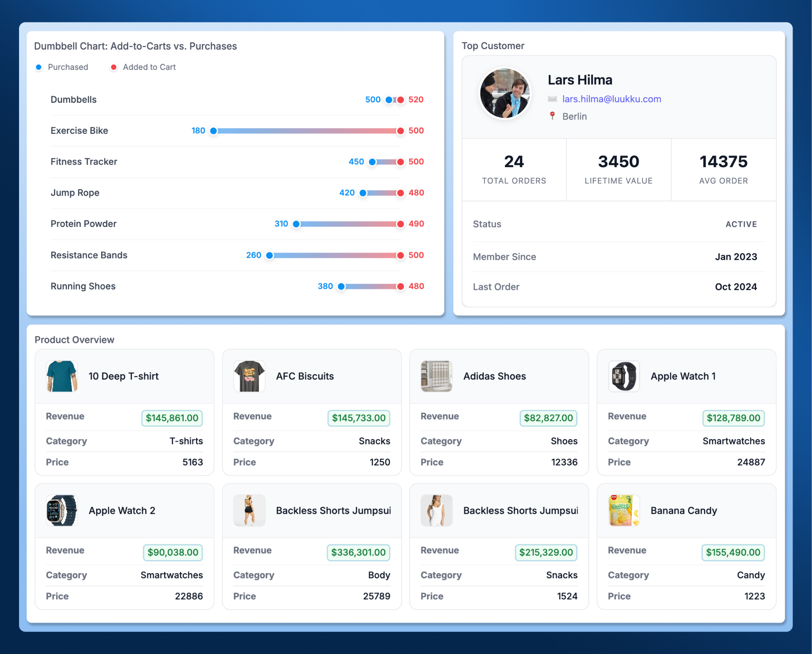The width and height of the screenshot is (812, 654).
Task: Click the blue purchased dot for Resistance Bands
Action: click(270, 255)
